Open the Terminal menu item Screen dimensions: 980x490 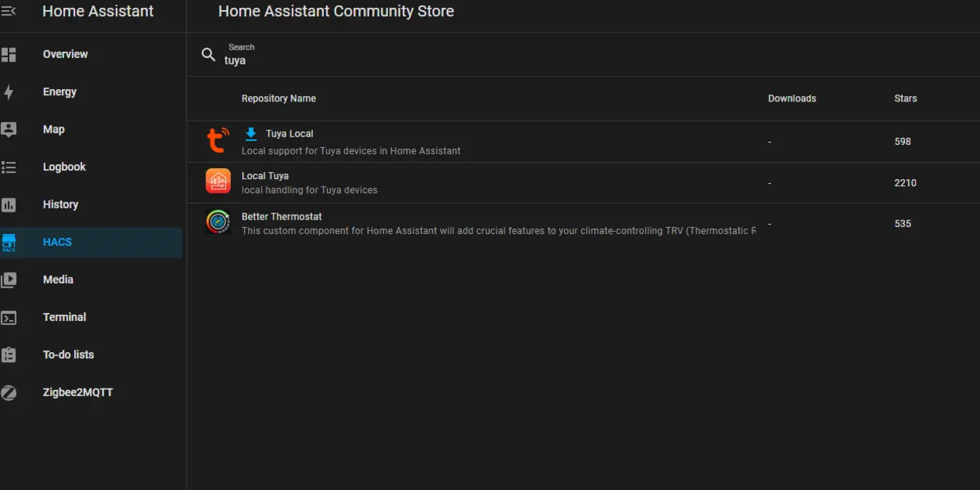(91, 318)
